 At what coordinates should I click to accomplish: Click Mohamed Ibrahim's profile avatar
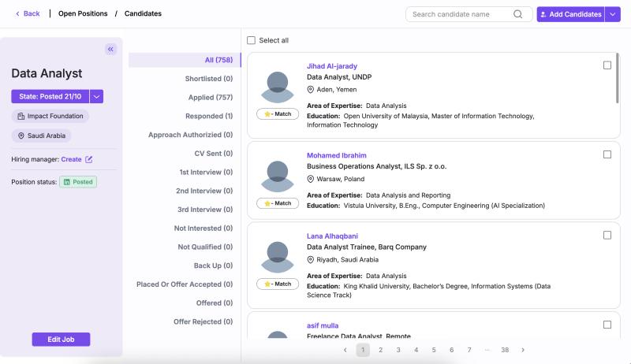[278, 176]
